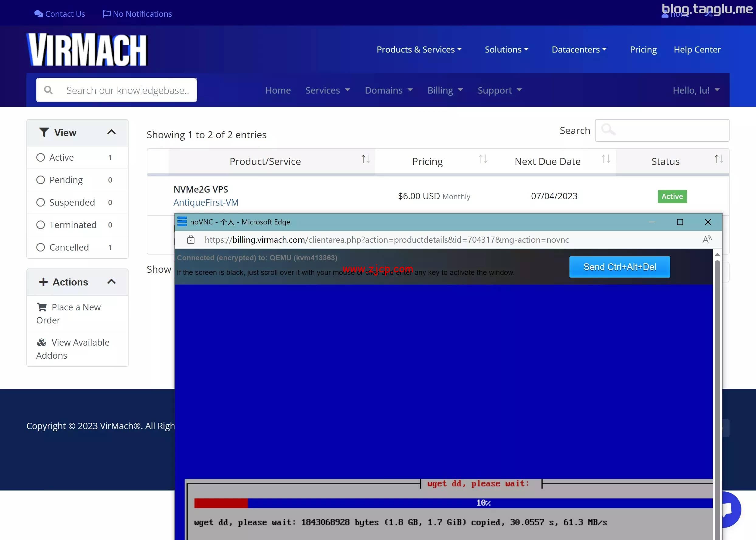Click the Read Aloud icon in address bar
Viewport: 756px width, 540px height.
[x=707, y=240]
